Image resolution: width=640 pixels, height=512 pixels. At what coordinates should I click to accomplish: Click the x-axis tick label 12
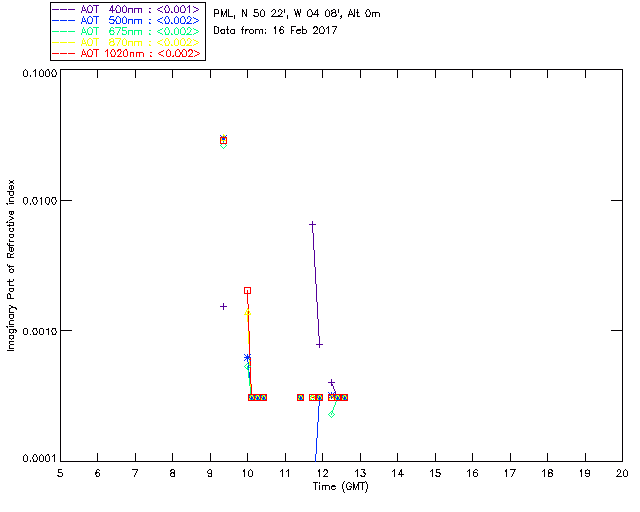[x=322, y=474]
